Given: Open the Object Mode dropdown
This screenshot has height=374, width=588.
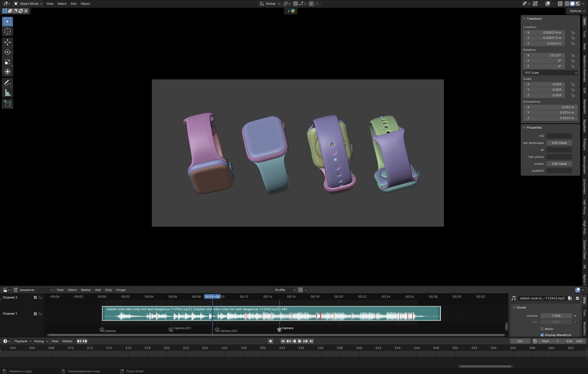Looking at the screenshot, I should point(28,4).
